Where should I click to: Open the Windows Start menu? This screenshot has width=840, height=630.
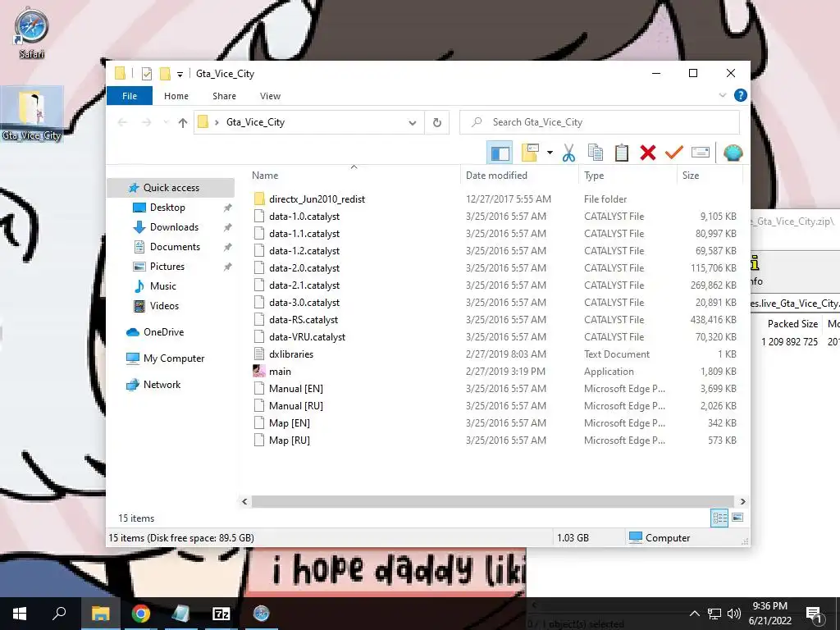[20, 614]
